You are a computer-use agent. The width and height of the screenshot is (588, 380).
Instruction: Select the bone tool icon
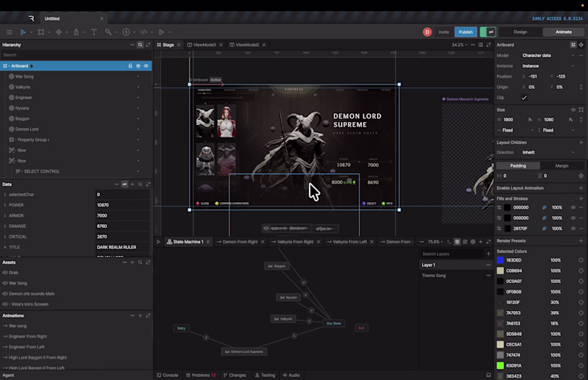[108, 32]
